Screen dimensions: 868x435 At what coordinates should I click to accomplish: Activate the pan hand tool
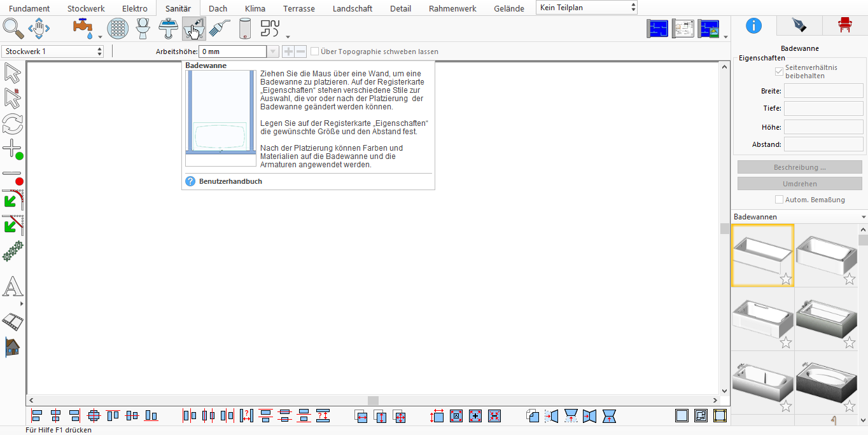[x=39, y=29]
